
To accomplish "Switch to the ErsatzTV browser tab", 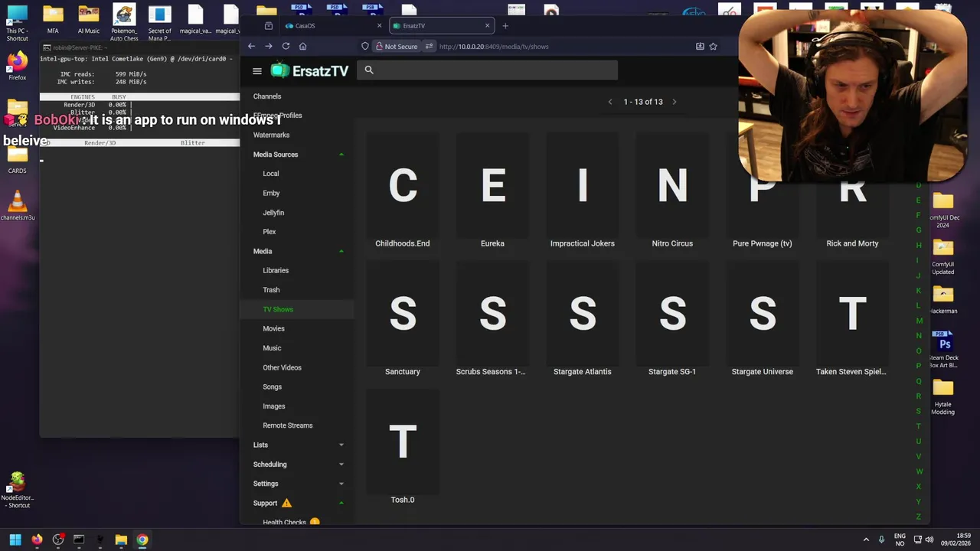I will [x=440, y=26].
